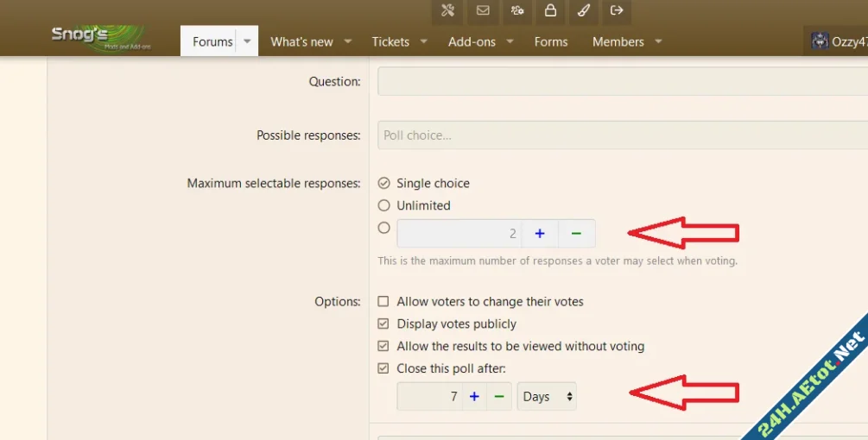
Task: Open the mail envelope icon
Action: coord(483,10)
